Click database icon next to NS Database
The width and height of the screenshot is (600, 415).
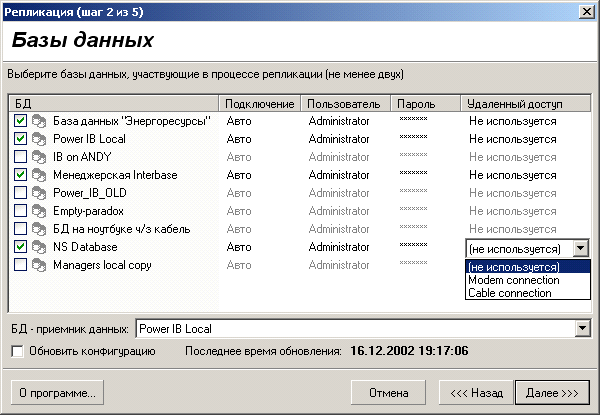click(x=39, y=247)
